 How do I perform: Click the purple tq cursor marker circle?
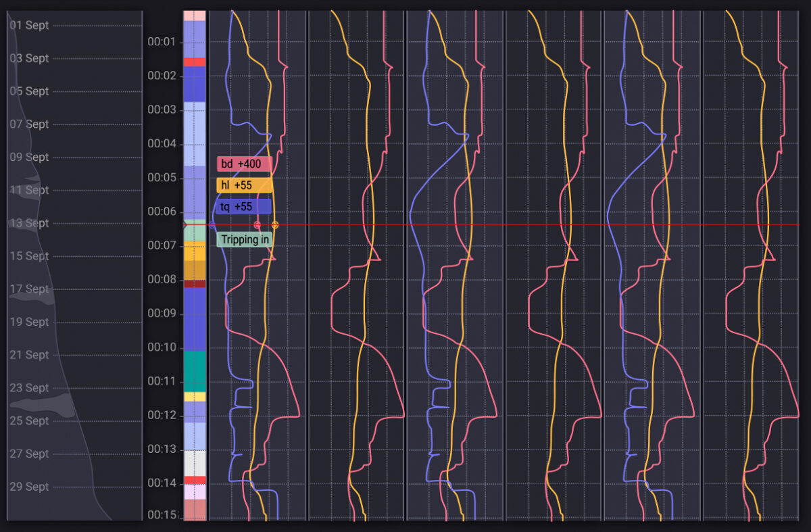[x=212, y=224]
